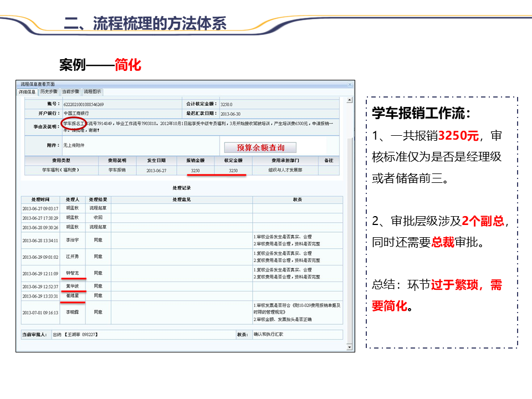This screenshot has height=399, width=532.
Task: Click the timestamp 2013-06-27 17:38:29
Action: [x=40, y=218]
